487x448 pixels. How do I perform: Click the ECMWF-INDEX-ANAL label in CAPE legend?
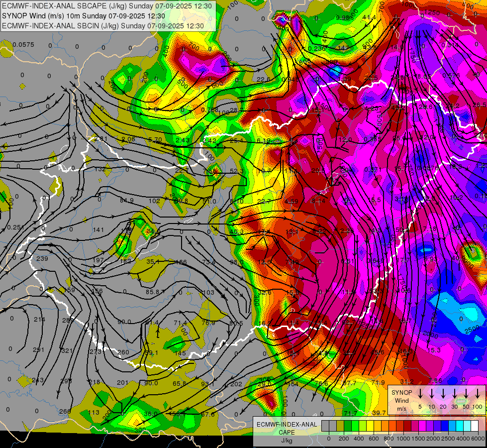point(287,425)
